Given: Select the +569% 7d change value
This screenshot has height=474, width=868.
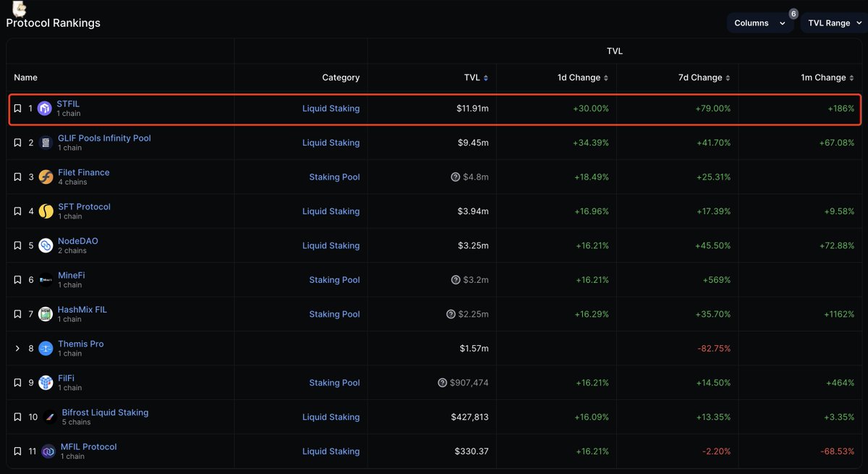Looking at the screenshot, I should [x=717, y=280].
